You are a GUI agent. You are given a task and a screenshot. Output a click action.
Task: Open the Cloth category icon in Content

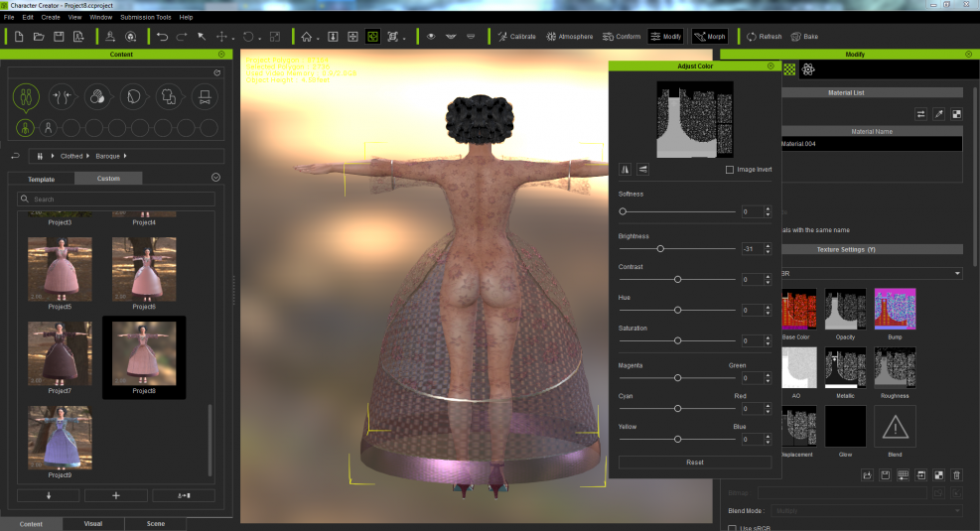click(x=168, y=96)
